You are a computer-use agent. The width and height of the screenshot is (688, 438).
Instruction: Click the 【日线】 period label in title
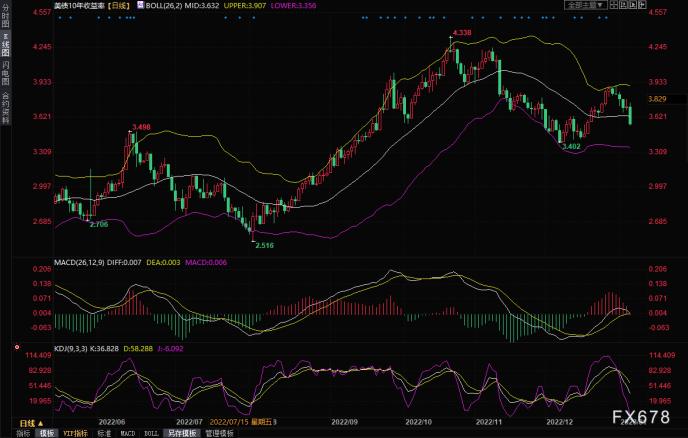click(x=118, y=6)
